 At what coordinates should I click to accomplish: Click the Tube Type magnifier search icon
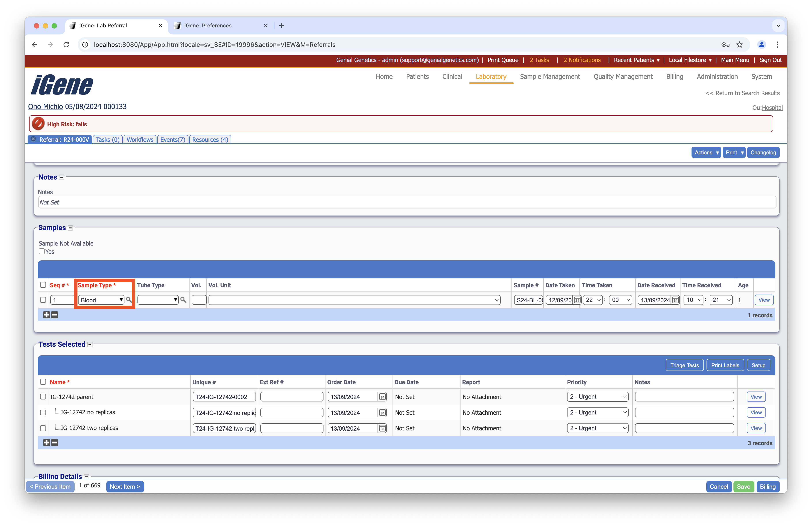(x=183, y=300)
